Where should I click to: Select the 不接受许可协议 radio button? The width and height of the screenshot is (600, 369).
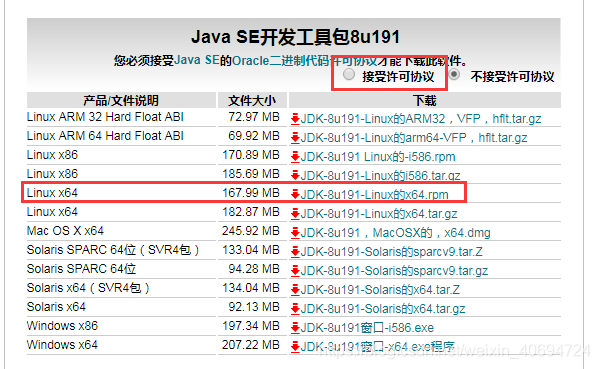point(454,74)
